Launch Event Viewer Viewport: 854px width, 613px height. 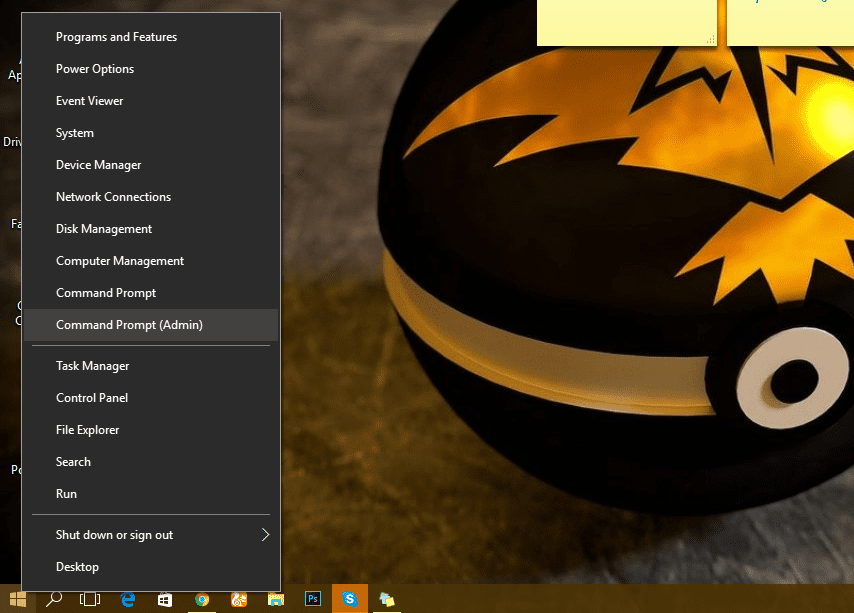pos(151,101)
